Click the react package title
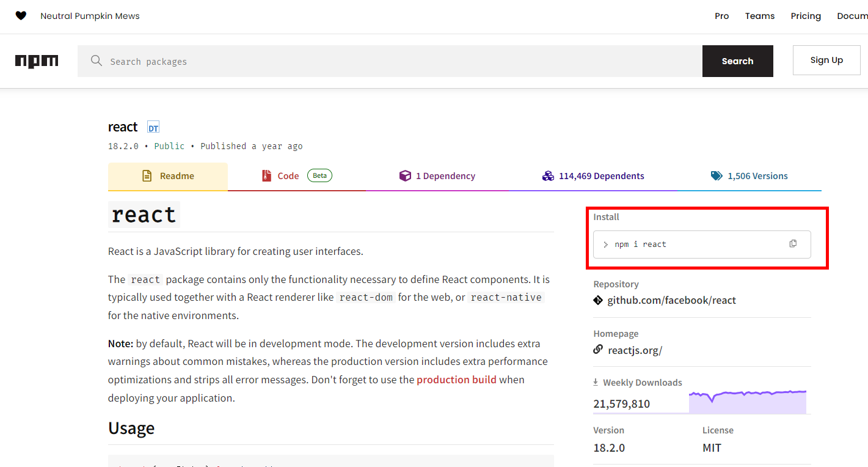The width and height of the screenshot is (868, 467). 123,127
